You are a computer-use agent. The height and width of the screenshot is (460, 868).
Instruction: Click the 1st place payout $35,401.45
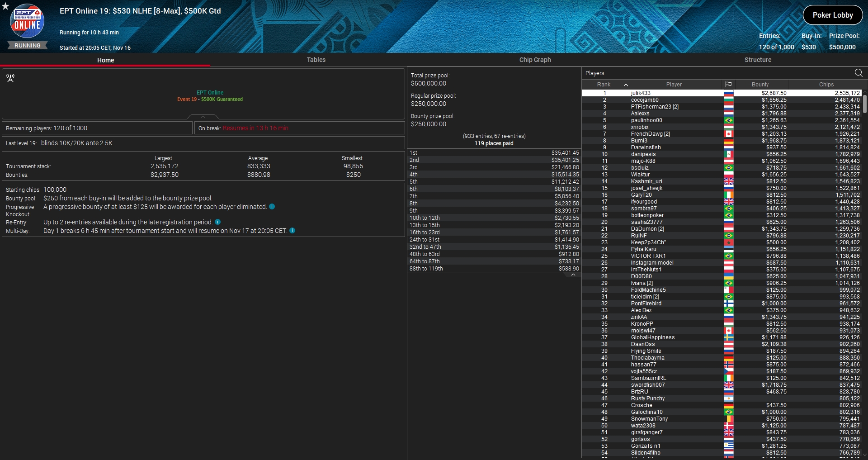click(565, 153)
